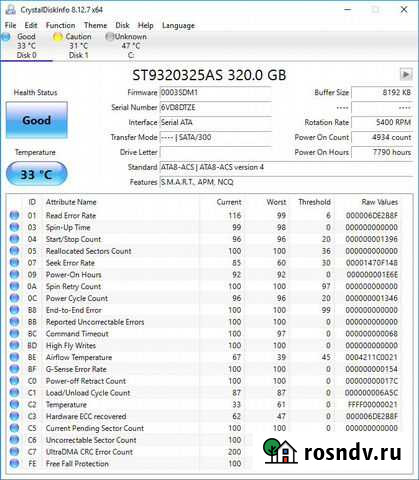Image resolution: width=419 pixels, height=480 pixels.
Task: Click the status icon for End-to-End Error
Action: 14,310
